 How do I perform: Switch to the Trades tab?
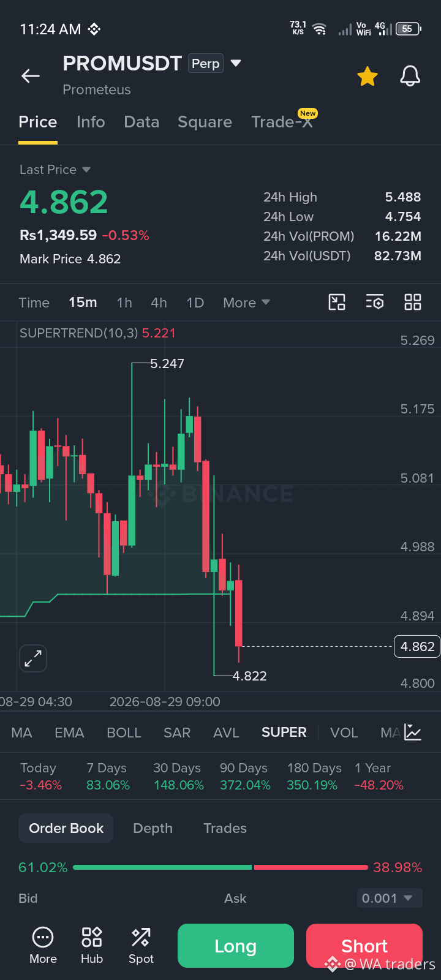225,828
